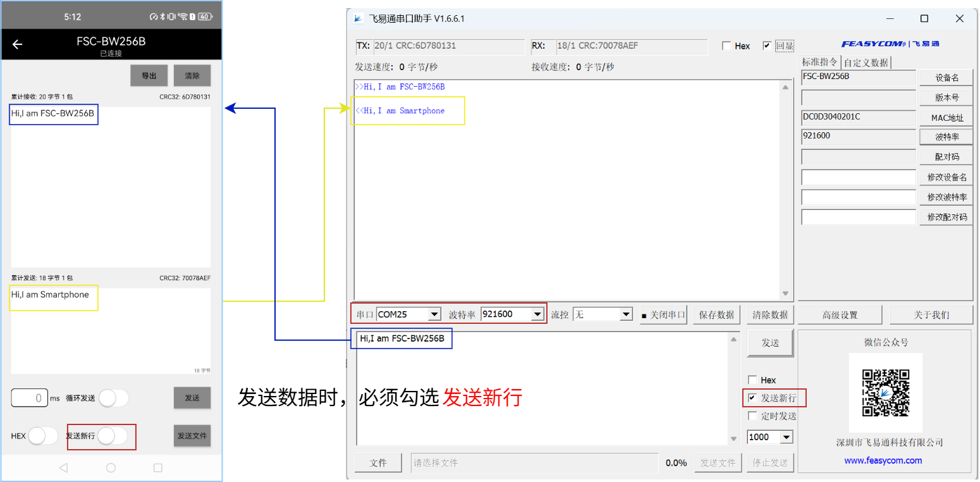Click the 修改波特率 input field
Screen dimensions: 980x482
pyautogui.click(x=859, y=197)
